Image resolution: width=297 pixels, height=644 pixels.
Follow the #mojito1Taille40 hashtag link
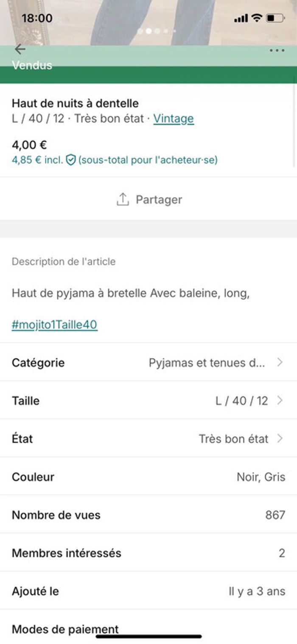(54, 325)
